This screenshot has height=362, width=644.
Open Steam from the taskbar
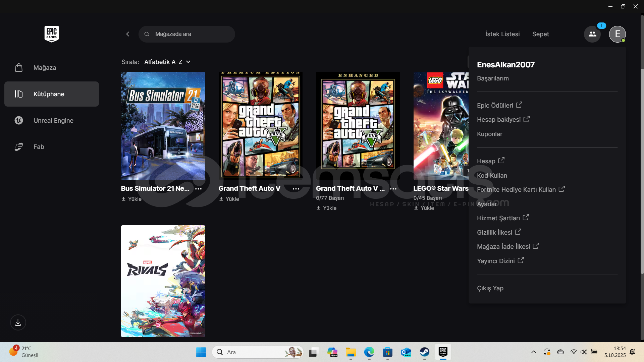pos(424,352)
